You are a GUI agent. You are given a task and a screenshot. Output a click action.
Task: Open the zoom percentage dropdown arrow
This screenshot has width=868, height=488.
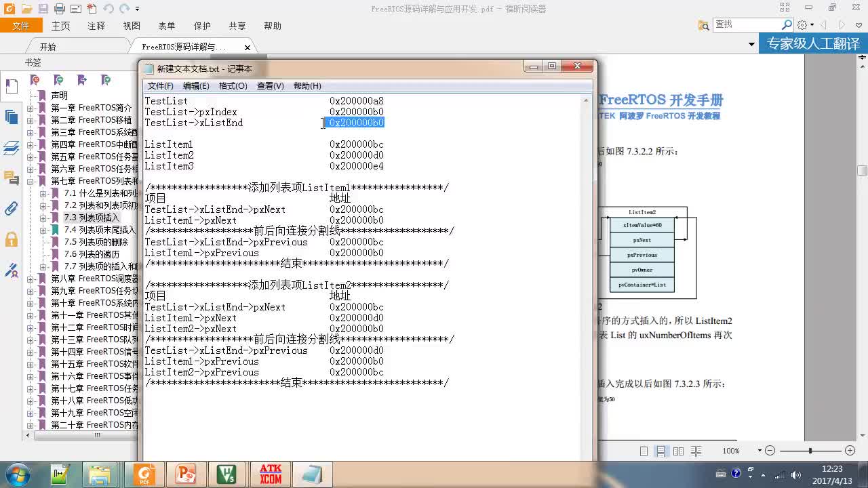coord(759,451)
